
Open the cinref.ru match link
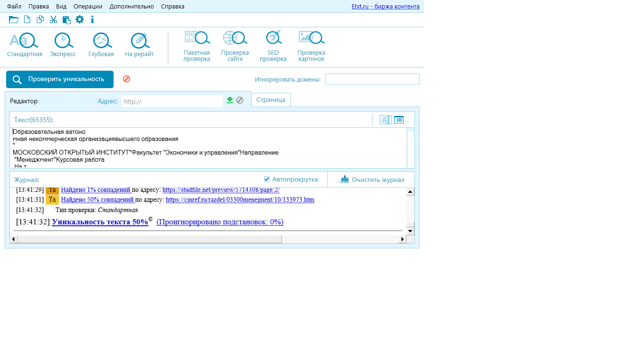[240, 200]
